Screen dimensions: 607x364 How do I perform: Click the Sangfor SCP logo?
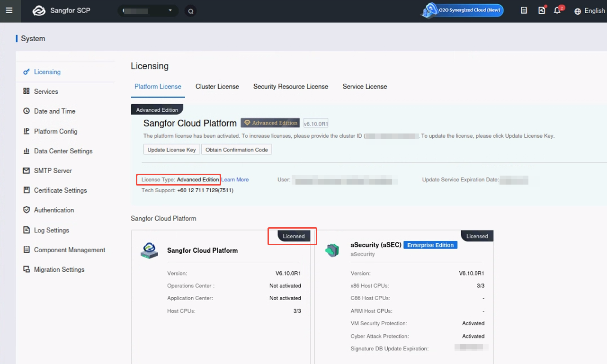61,10
